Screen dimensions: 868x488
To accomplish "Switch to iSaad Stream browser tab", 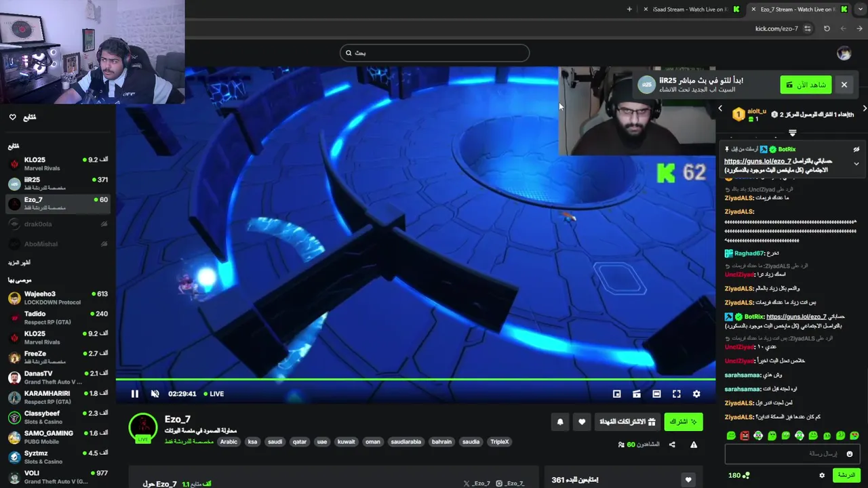I will 692,9.
